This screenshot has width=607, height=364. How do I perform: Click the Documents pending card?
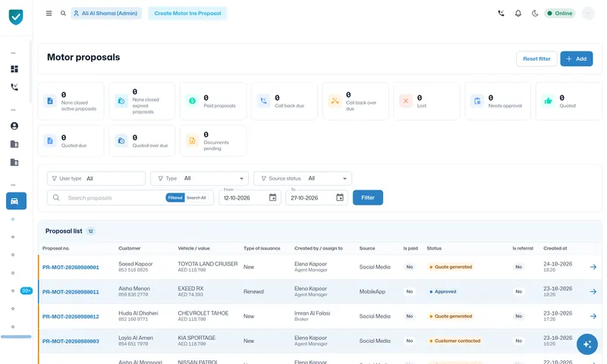(213, 141)
